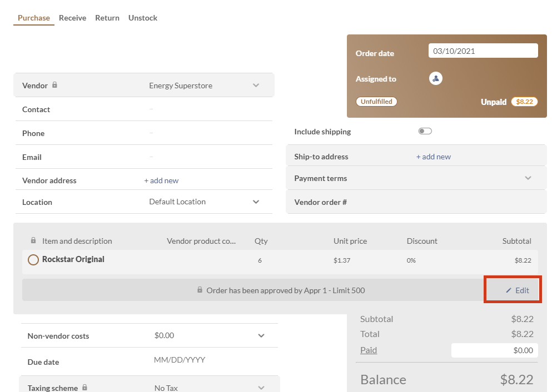Open the Return tab

(x=107, y=18)
